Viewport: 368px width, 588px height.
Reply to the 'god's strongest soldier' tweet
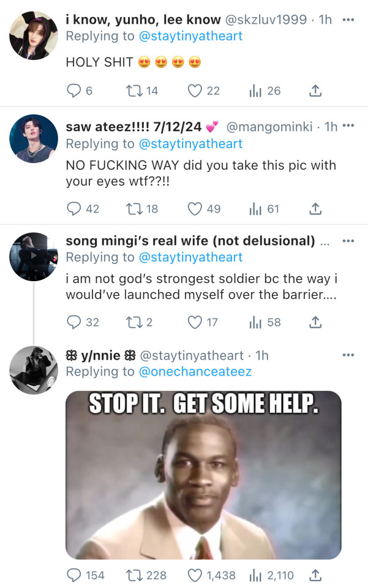tap(73, 322)
